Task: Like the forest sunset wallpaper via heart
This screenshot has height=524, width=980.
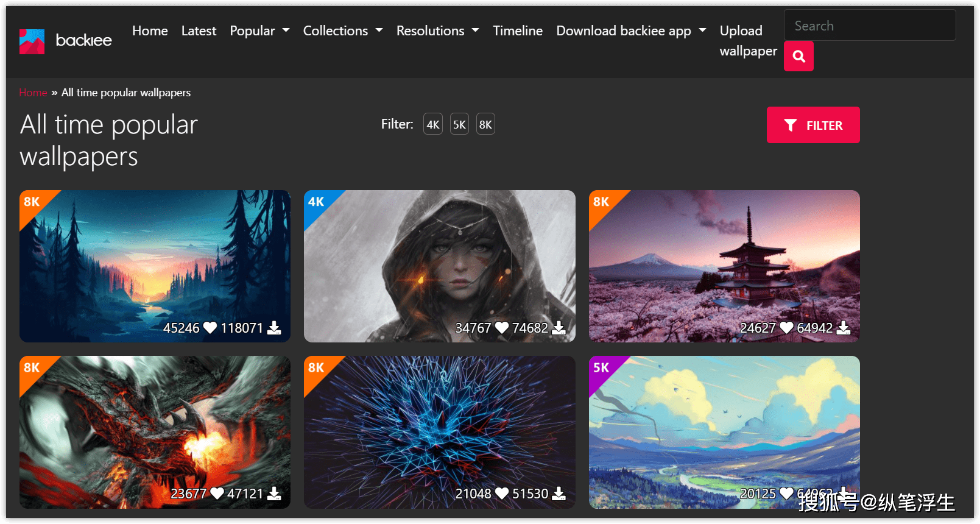Action: (210, 328)
